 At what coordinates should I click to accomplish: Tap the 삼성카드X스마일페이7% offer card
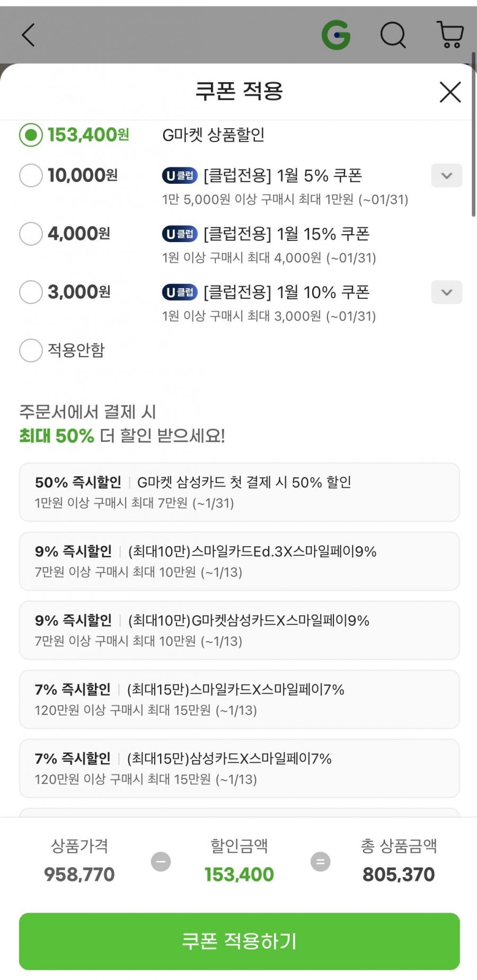239,768
